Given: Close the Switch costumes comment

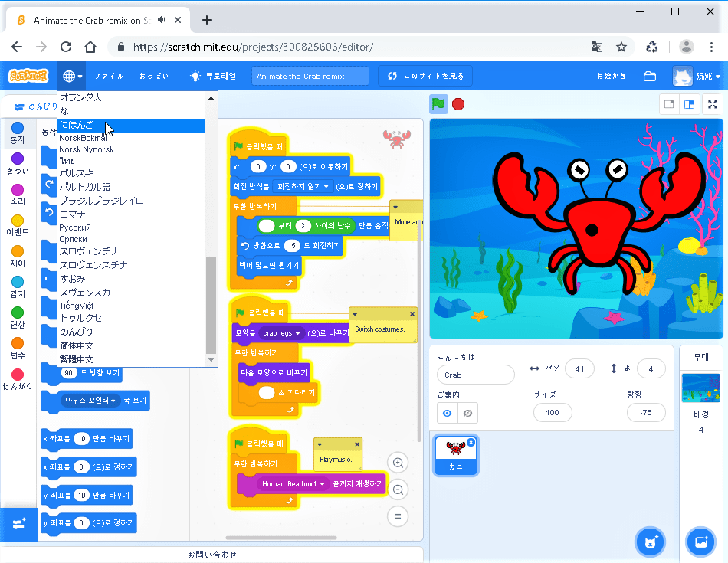Looking at the screenshot, I should pyautogui.click(x=412, y=314).
